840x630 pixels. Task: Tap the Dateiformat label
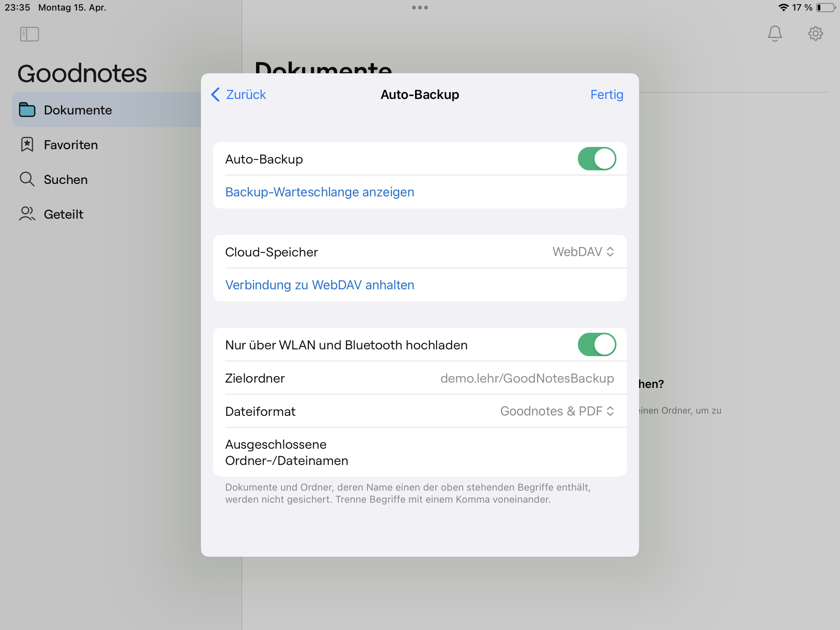point(260,412)
